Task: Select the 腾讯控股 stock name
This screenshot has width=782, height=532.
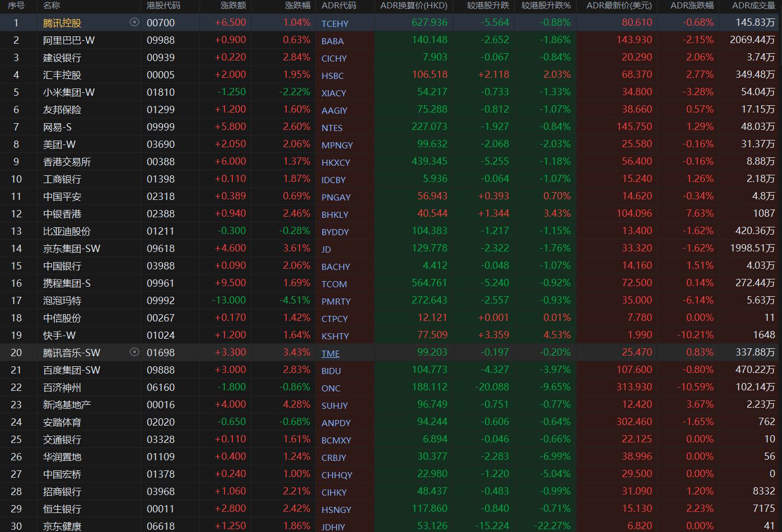Action: 62,23
